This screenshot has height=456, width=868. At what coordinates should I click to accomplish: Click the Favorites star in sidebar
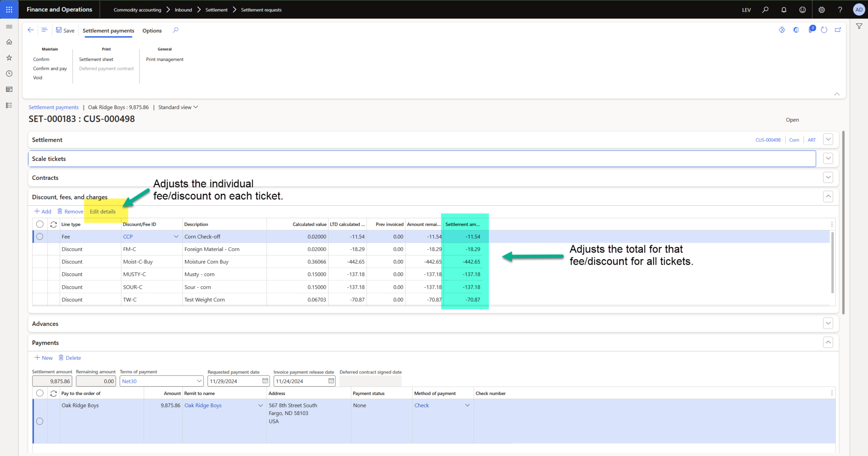9,58
